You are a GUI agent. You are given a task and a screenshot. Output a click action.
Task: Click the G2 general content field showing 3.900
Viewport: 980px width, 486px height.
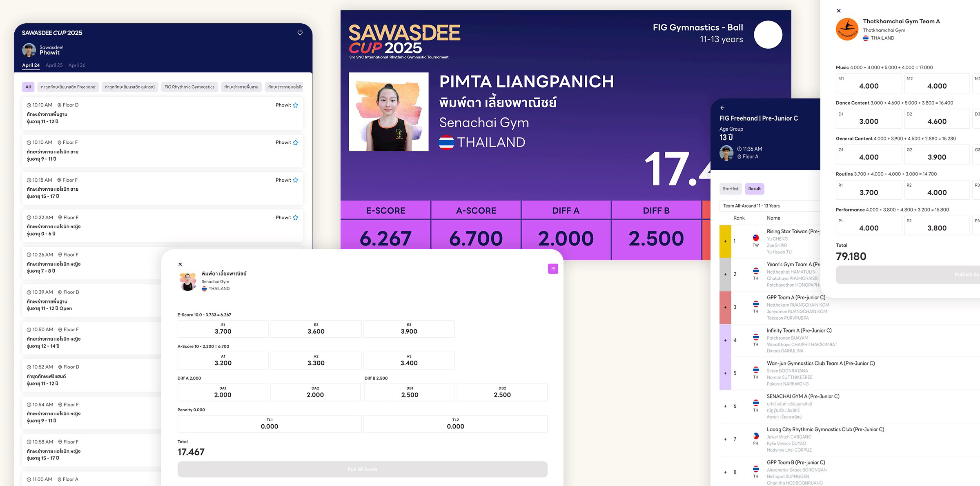pos(937,154)
